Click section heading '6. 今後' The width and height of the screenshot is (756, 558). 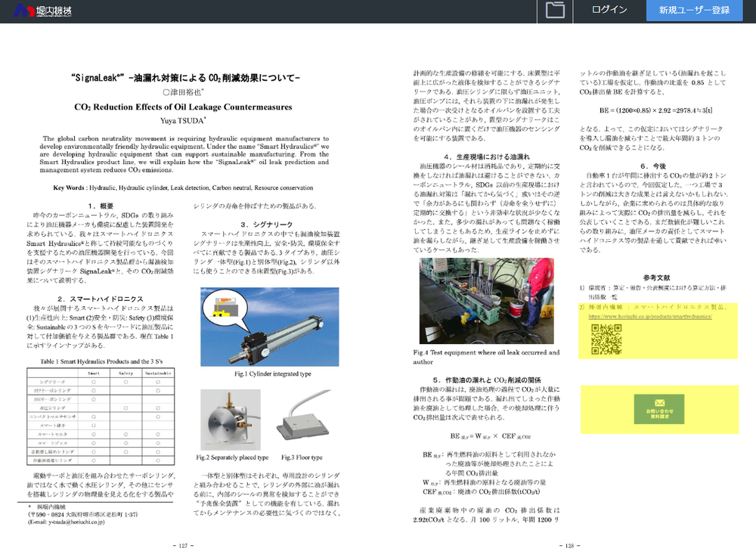tap(653, 166)
